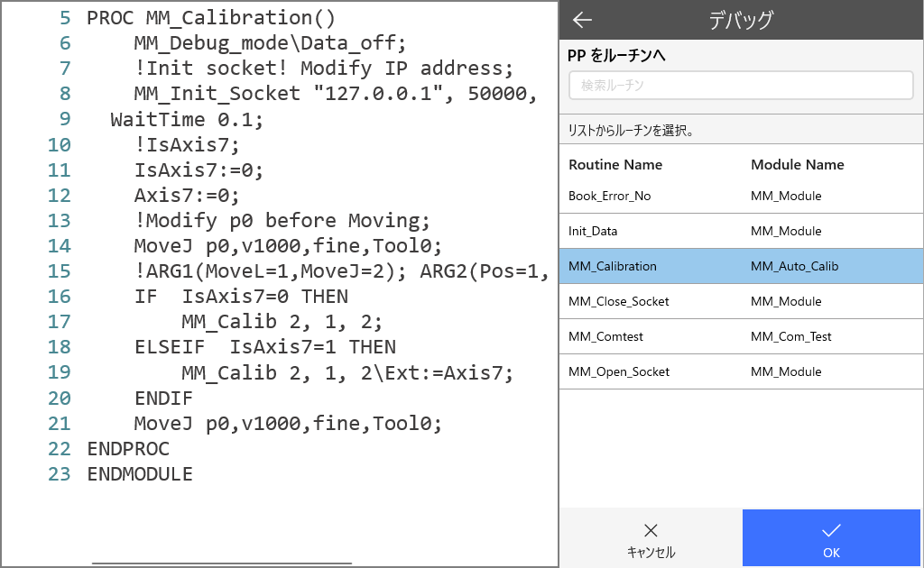Image resolution: width=924 pixels, height=568 pixels.
Task: Click the 検索ルーチン search field
Action: 740,86
